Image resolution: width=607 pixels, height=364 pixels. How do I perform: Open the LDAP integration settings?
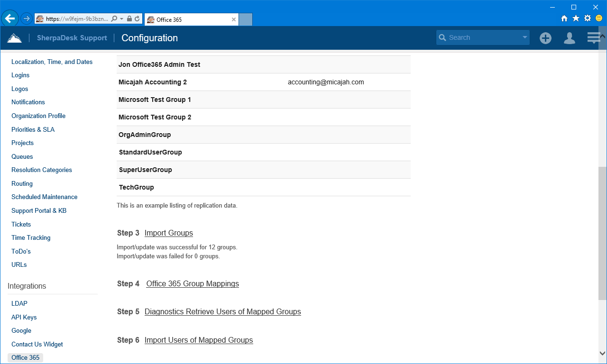click(x=18, y=303)
